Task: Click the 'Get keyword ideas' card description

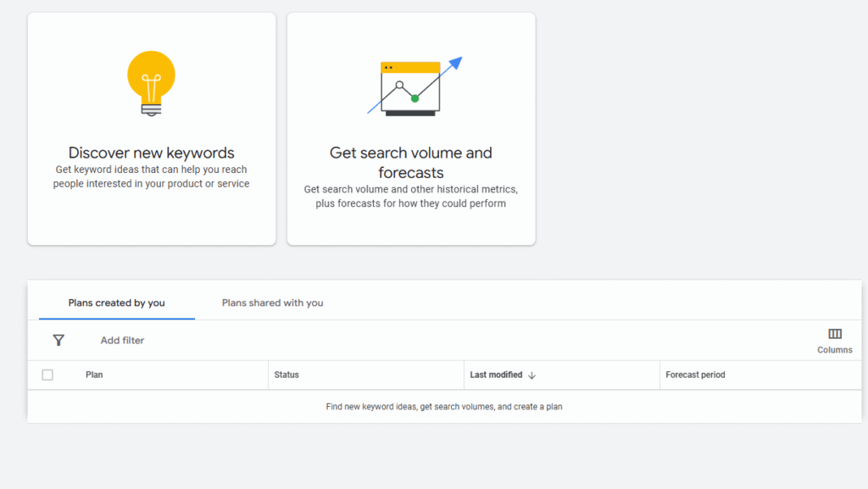Action: [151, 176]
